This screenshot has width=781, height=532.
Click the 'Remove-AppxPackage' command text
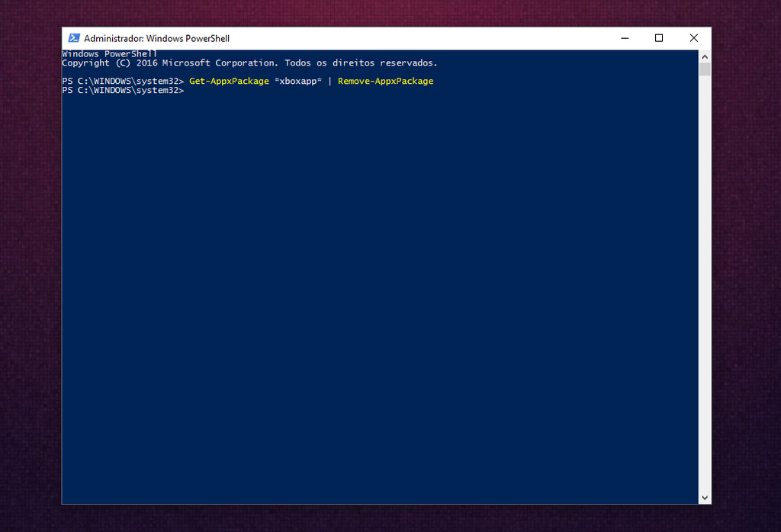(385, 81)
